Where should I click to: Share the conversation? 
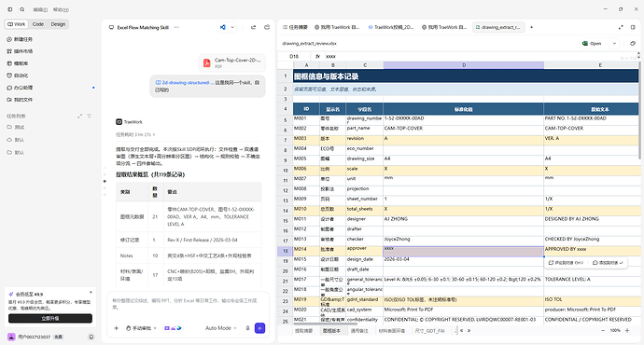[254, 27]
